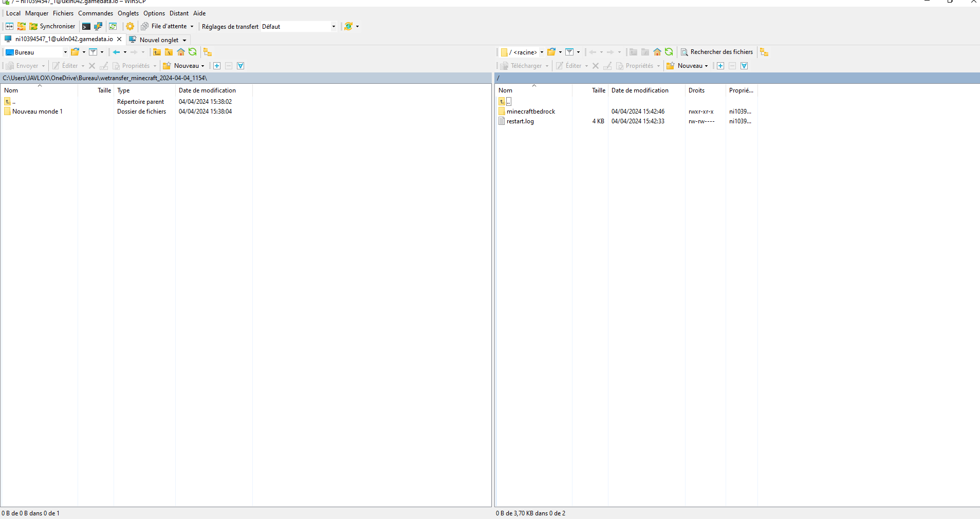
Task: Go to local parent directory icon
Action: coord(157,52)
